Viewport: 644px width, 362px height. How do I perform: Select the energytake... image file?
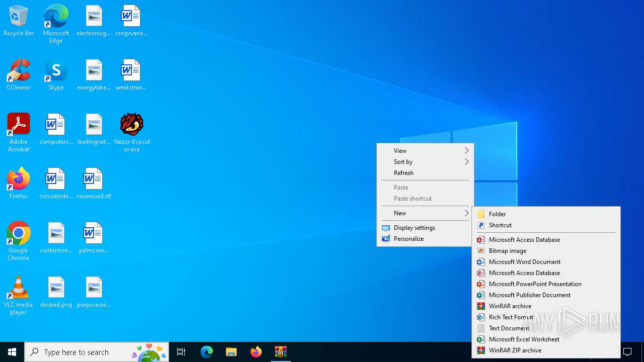click(94, 75)
